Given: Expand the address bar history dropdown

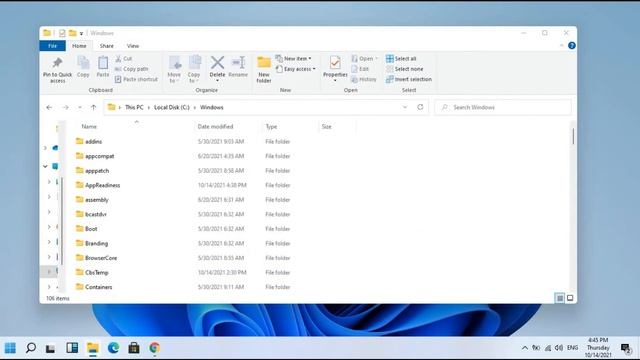Looking at the screenshot, I should click(x=405, y=107).
